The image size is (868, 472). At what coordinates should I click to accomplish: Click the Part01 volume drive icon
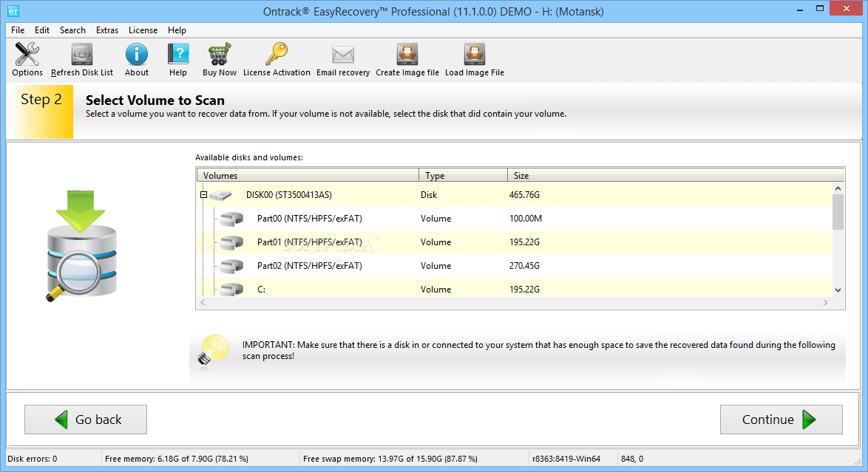point(231,242)
